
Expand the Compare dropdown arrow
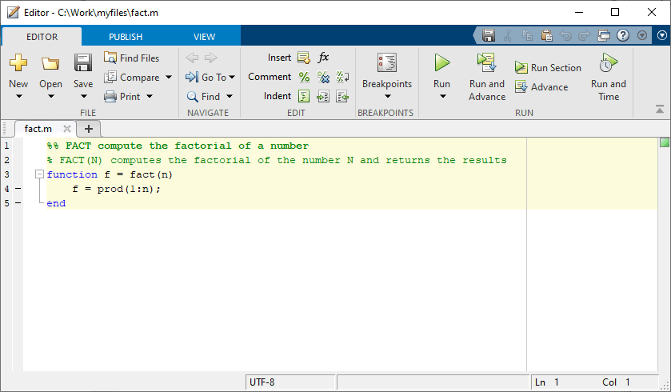(x=169, y=77)
